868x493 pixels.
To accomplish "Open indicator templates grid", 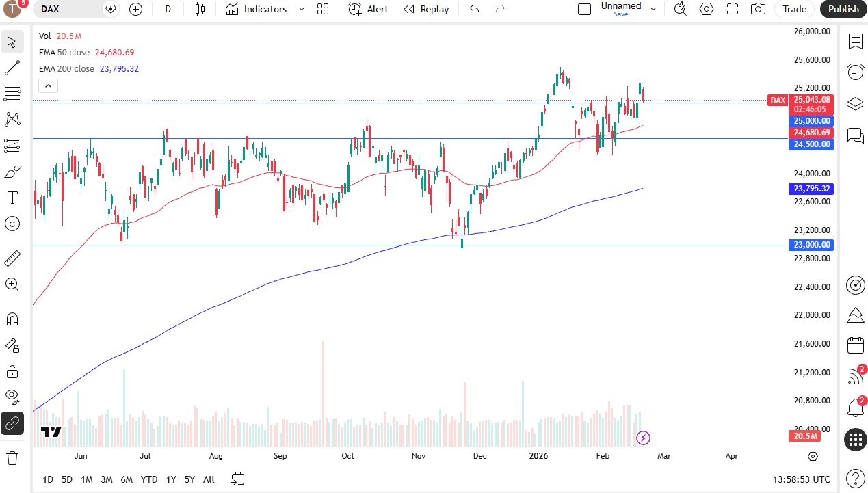I will coord(323,9).
